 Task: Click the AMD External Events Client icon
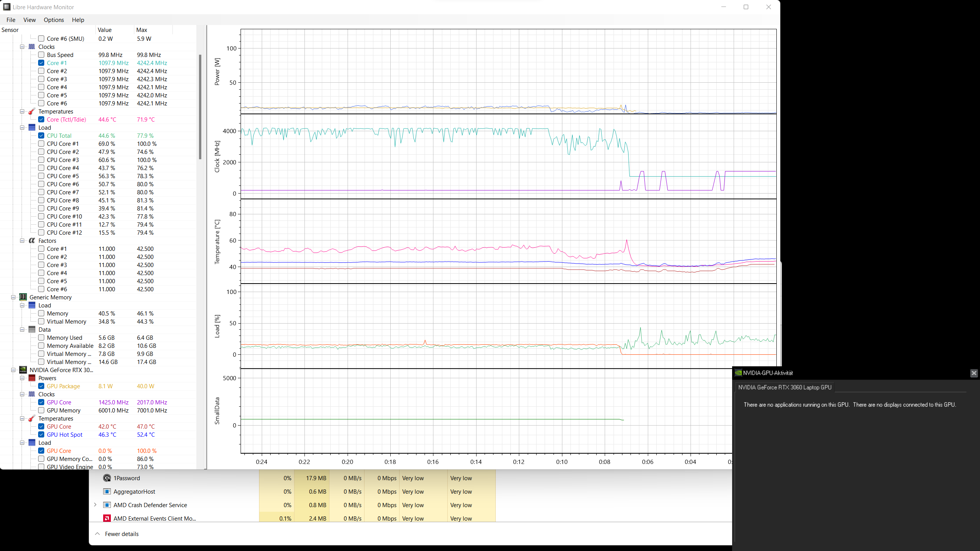tap(107, 518)
